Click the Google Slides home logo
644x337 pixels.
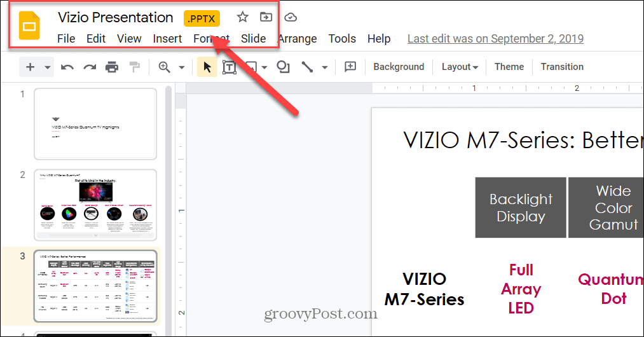[x=29, y=26]
